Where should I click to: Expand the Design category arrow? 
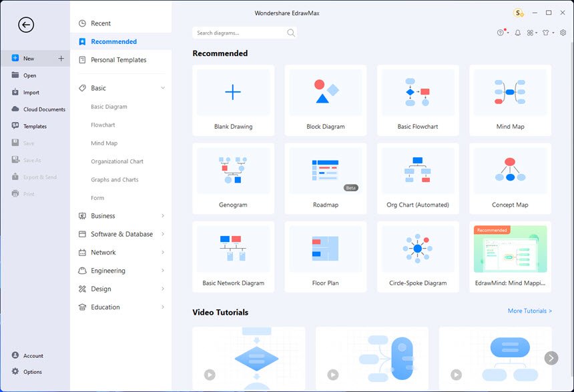point(163,289)
